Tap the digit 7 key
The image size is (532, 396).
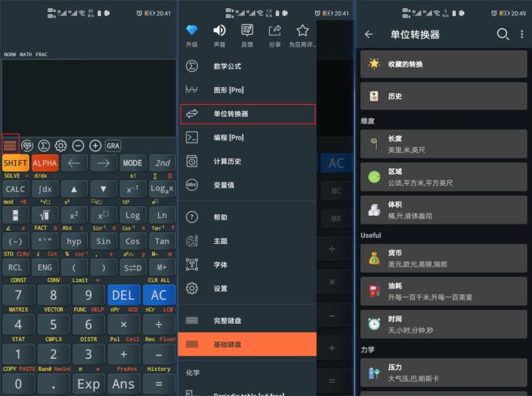[18, 296]
